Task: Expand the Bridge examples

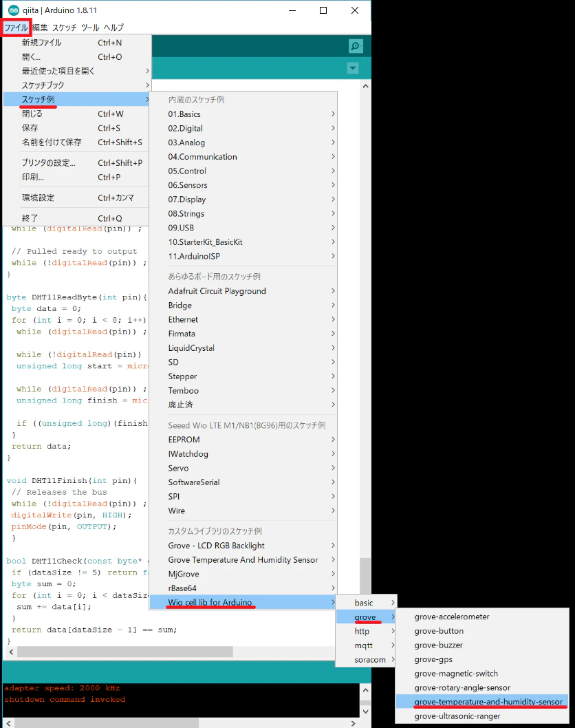Action: pyautogui.click(x=243, y=306)
